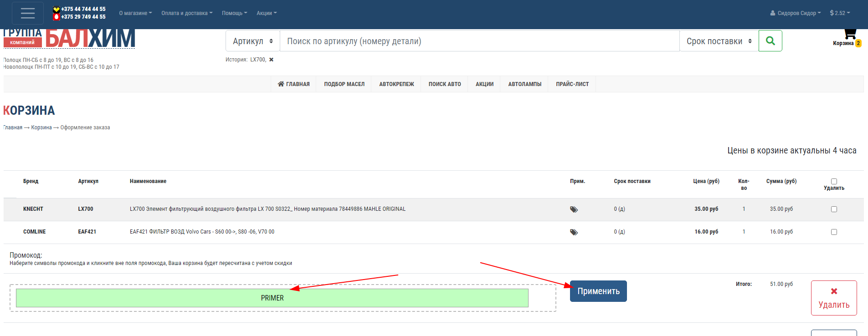Click the green promo code field PRIMER
This screenshot has height=336, width=868.
click(272, 298)
